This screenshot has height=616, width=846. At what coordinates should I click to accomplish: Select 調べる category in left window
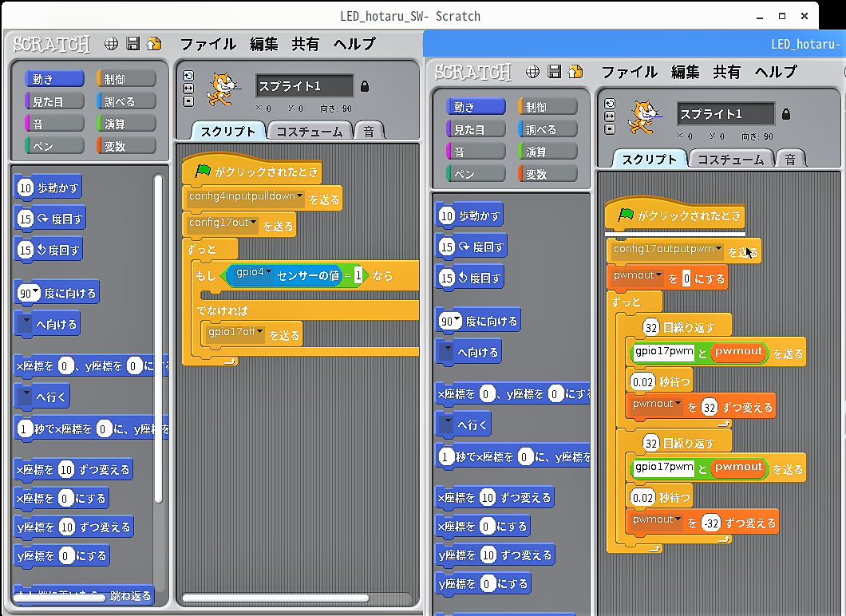(126, 101)
